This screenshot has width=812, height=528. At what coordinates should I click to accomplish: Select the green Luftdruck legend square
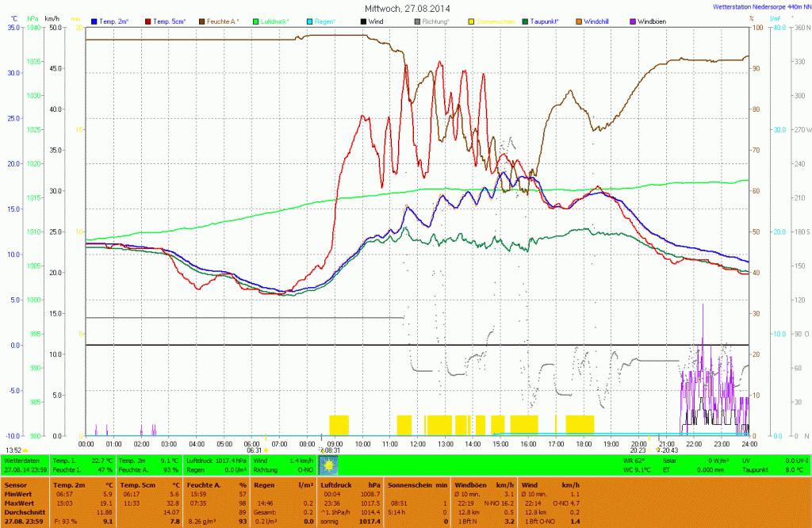pos(256,21)
